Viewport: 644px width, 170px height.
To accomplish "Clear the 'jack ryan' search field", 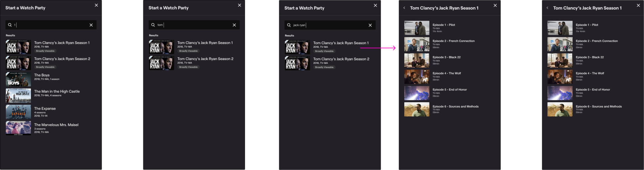I will [370, 25].
